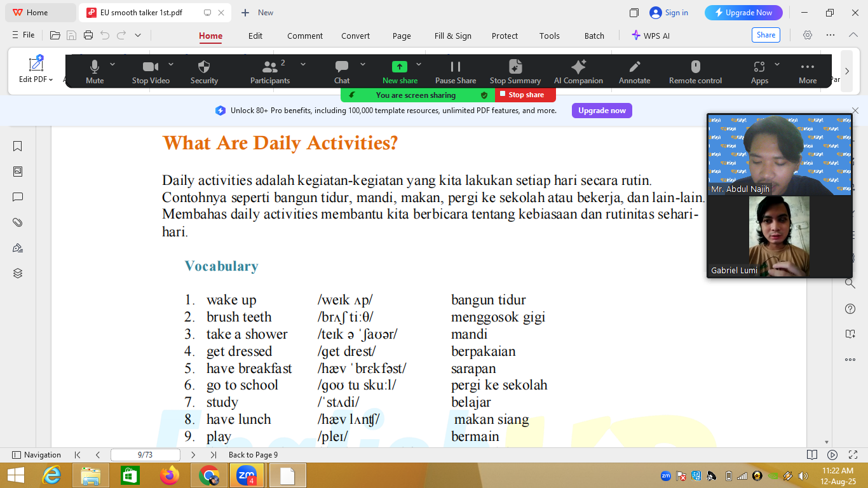
Task: Switch to the Convert ribbon tab
Action: [355, 36]
